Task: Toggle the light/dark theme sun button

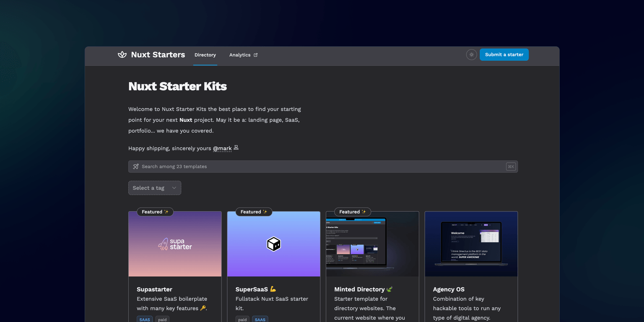Action: coord(471,55)
